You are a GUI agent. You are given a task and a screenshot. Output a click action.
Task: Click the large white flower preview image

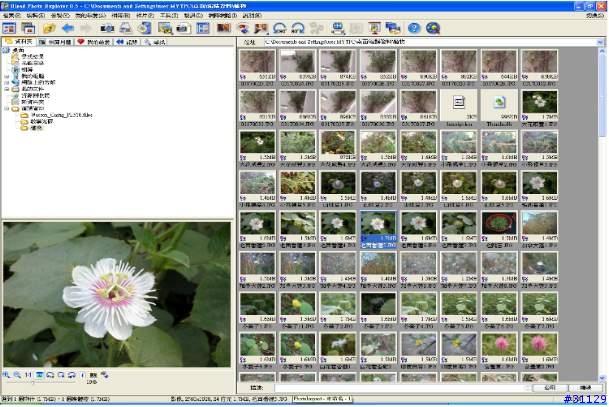tap(117, 294)
